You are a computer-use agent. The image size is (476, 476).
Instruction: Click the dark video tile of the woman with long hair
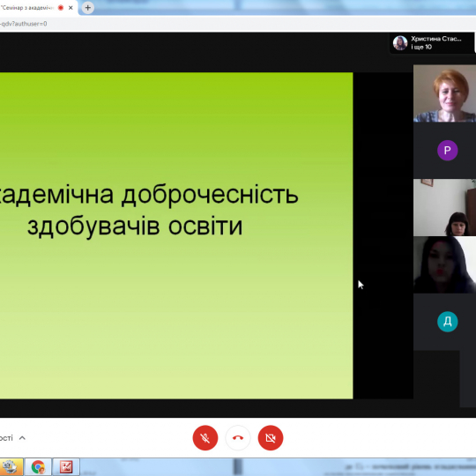click(x=445, y=264)
